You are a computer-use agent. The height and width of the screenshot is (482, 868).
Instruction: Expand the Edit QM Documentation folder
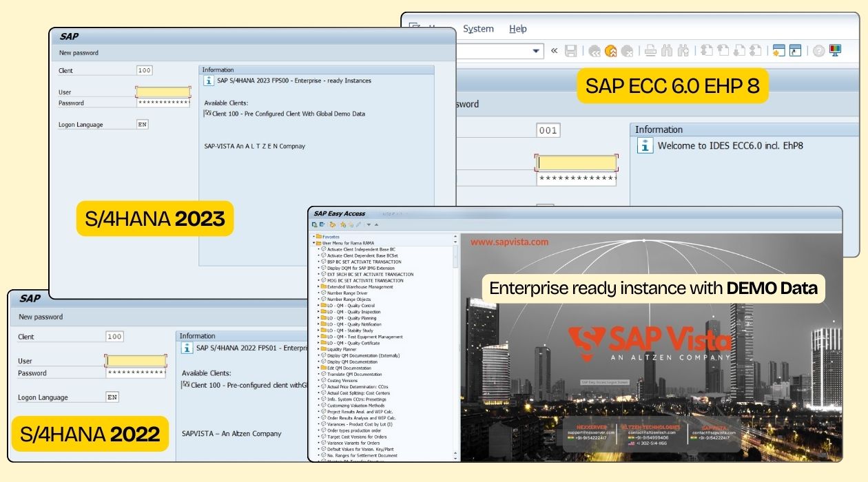coord(319,368)
